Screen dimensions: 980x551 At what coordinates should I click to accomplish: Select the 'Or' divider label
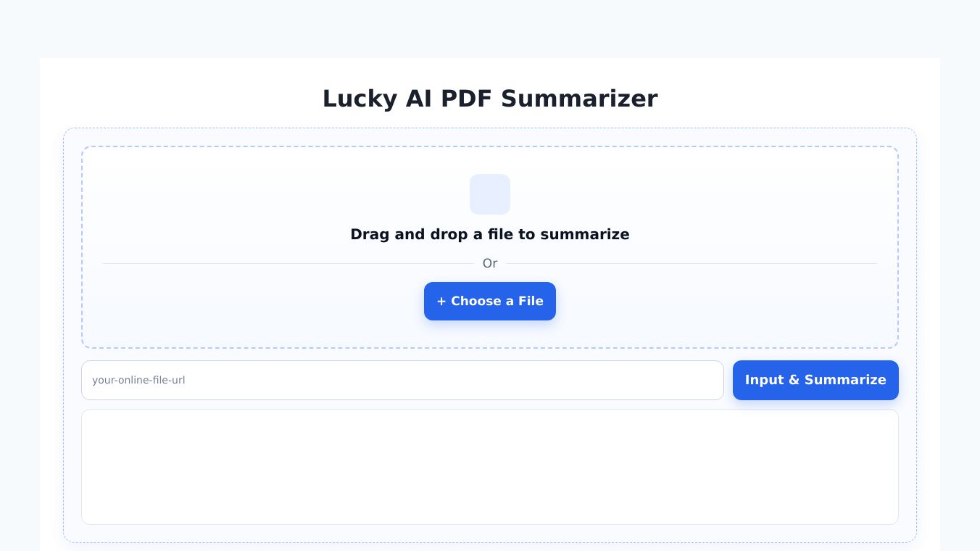click(490, 263)
